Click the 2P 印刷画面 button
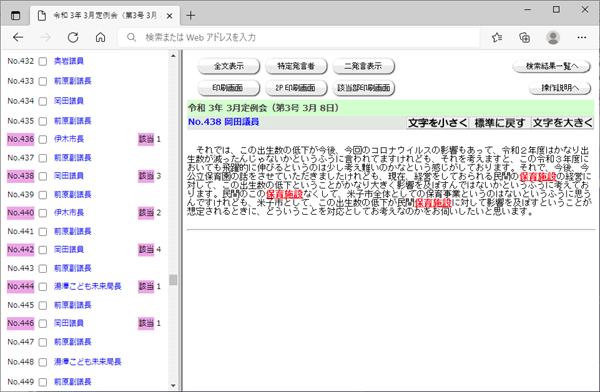600x392 pixels. coord(296,88)
